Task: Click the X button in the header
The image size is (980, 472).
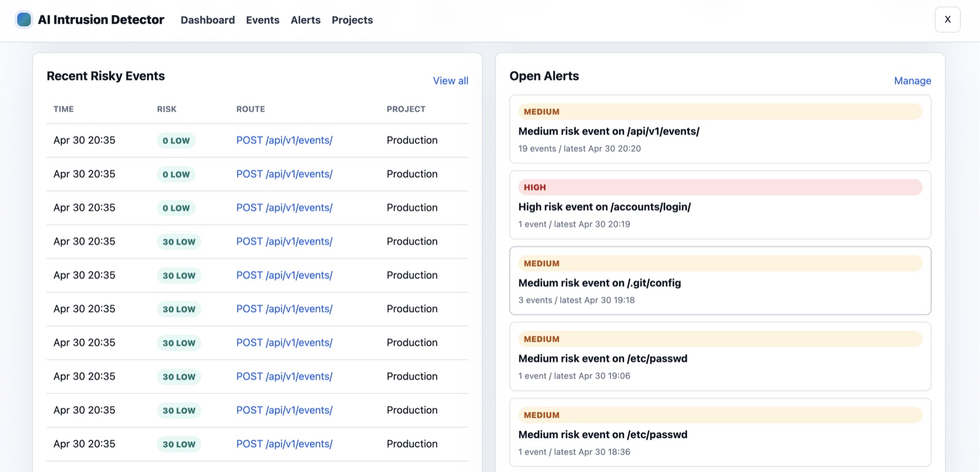Action: [948, 20]
